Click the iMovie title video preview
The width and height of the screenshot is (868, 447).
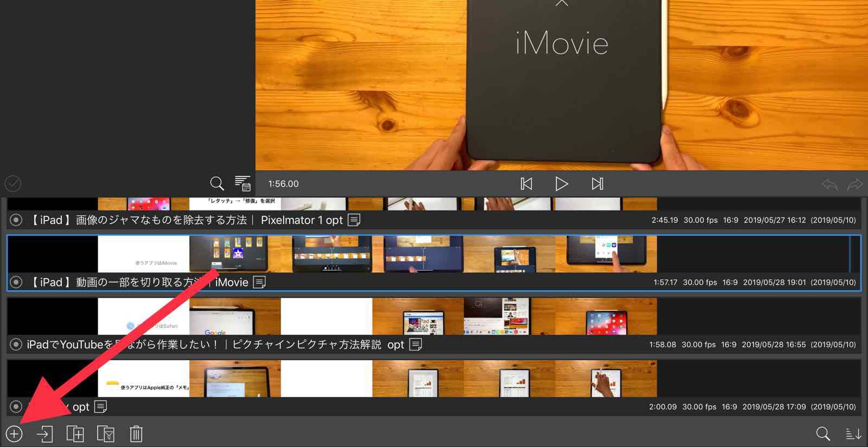[561, 85]
